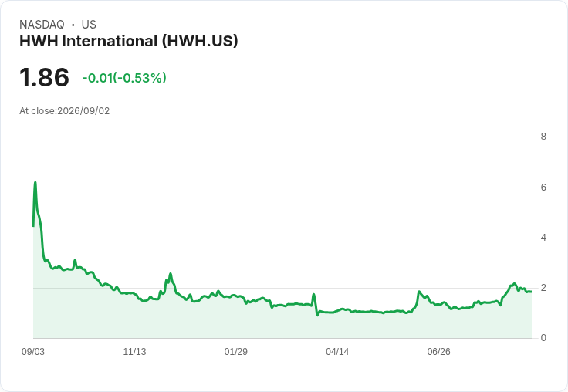The image size is (568, 392).
Task: Click the NASDAQ exchange label
Action: (x=42, y=25)
